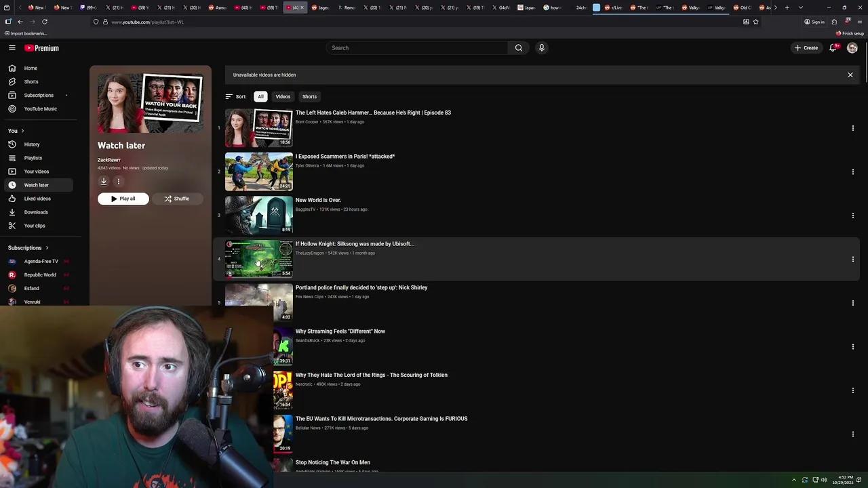Image resolution: width=868 pixels, height=488 pixels.
Task: Open the Sort dropdown
Action: coord(235,96)
